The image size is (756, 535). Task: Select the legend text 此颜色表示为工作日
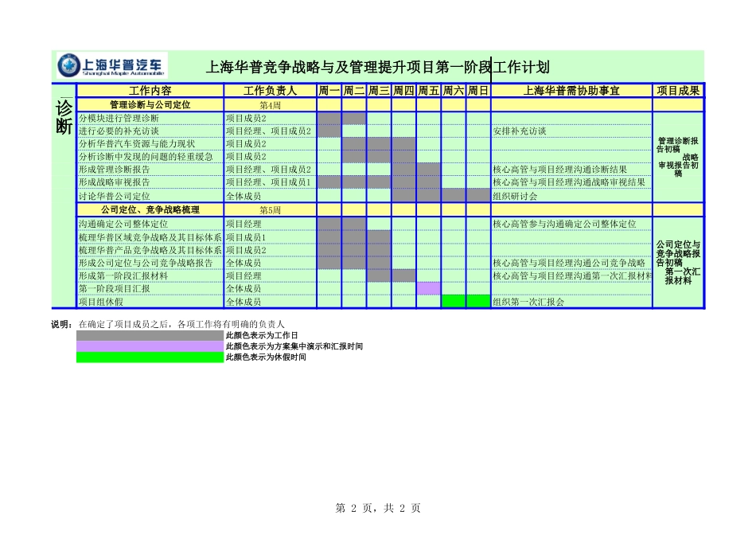coord(262,335)
